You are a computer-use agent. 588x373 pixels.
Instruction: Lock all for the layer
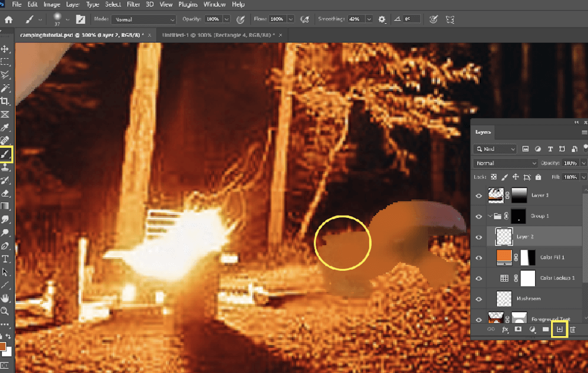[539, 177]
